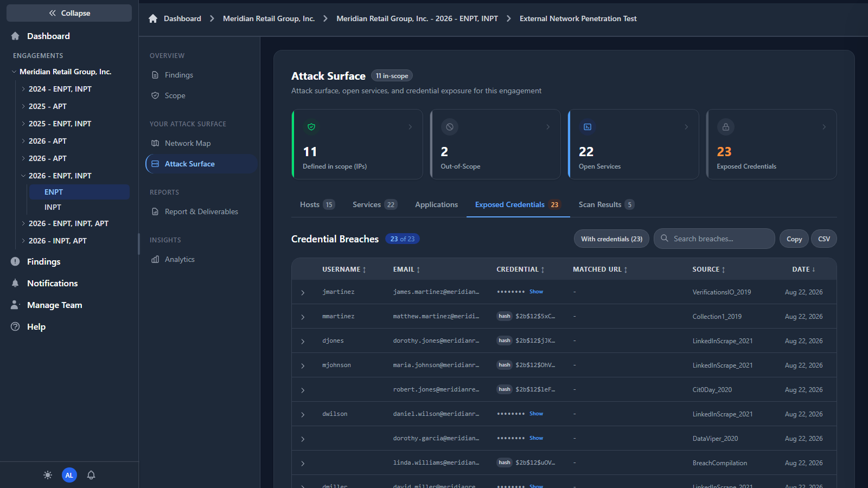Screen dimensions: 868x488
Task: Sort by DATE column descending arrow
Action: (x=814, y=269)
